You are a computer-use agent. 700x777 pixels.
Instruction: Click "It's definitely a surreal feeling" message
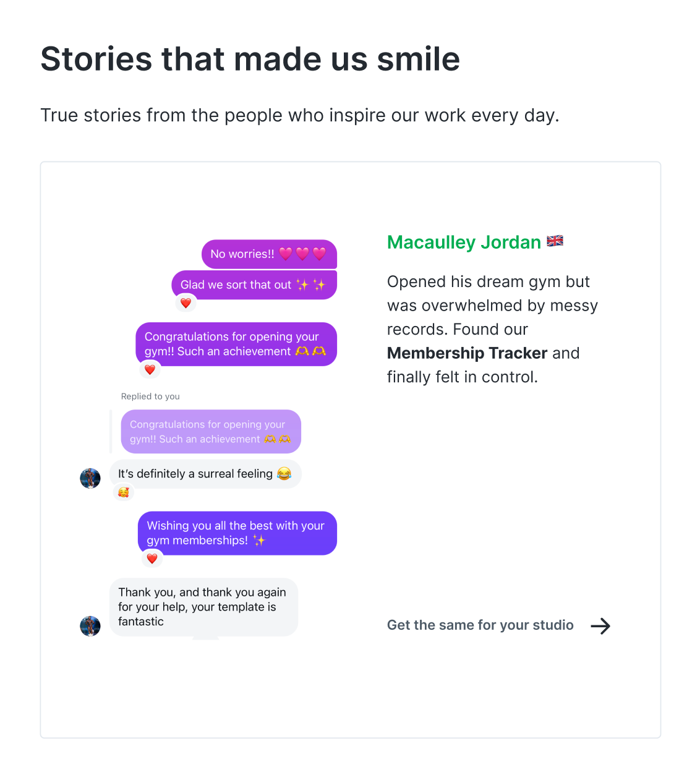205,474
